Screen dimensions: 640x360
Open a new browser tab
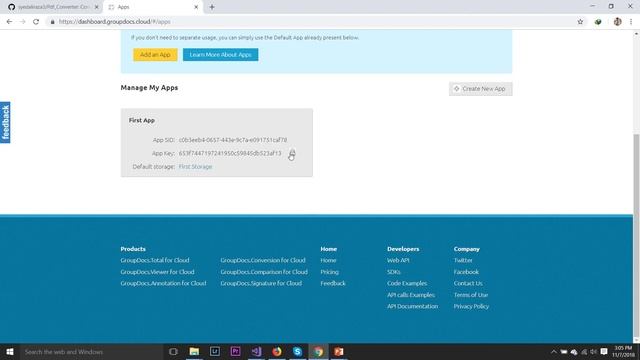(x=212, y=7)
